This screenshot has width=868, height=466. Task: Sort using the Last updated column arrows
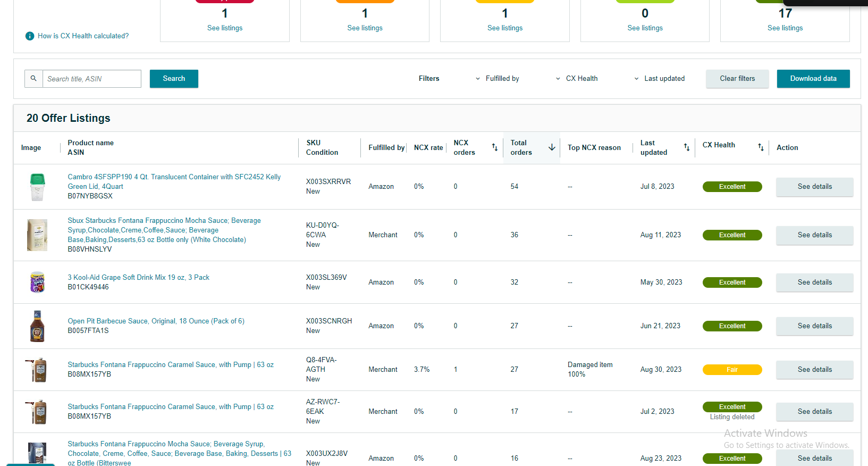click(686, 147)
